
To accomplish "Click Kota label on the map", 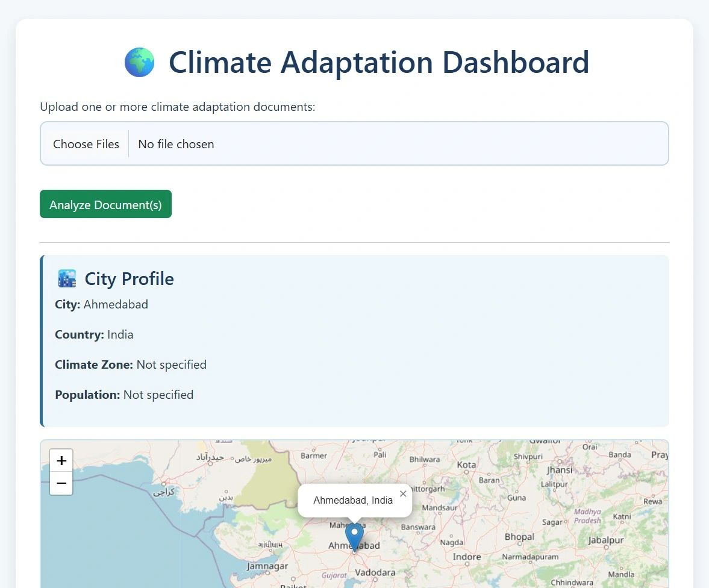I will (466, 465).
